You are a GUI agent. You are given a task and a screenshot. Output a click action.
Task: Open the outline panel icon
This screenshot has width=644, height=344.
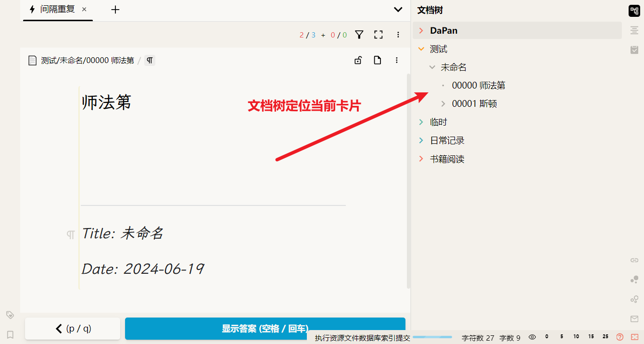click(x=634, y=30)
